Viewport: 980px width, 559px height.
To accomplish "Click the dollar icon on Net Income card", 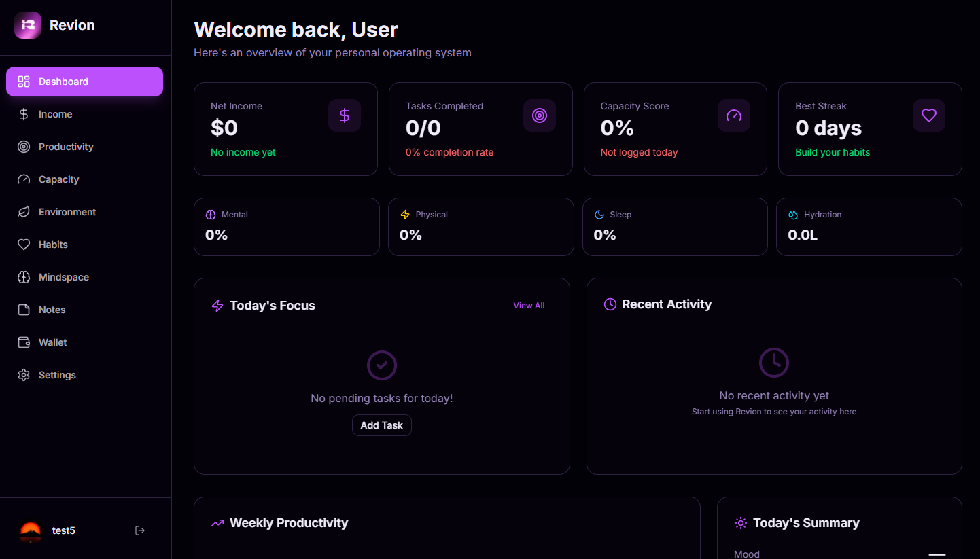I will (x=345, y=115).
